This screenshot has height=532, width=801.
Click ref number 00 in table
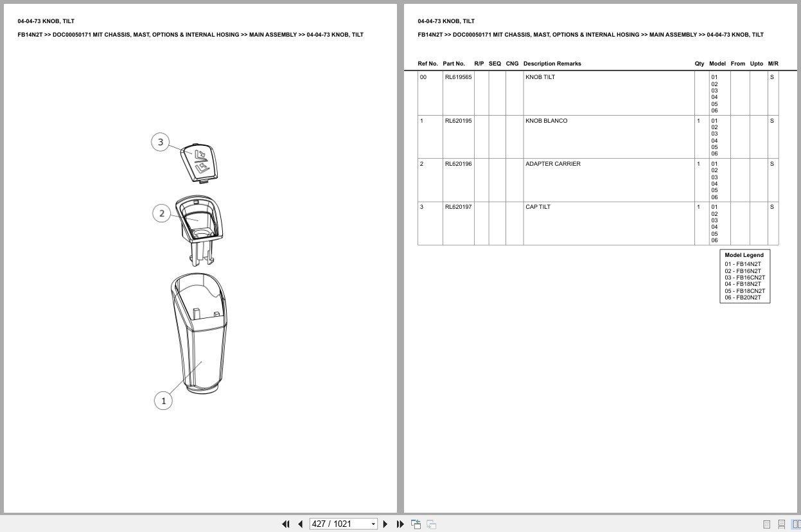(x=423, y=77)
